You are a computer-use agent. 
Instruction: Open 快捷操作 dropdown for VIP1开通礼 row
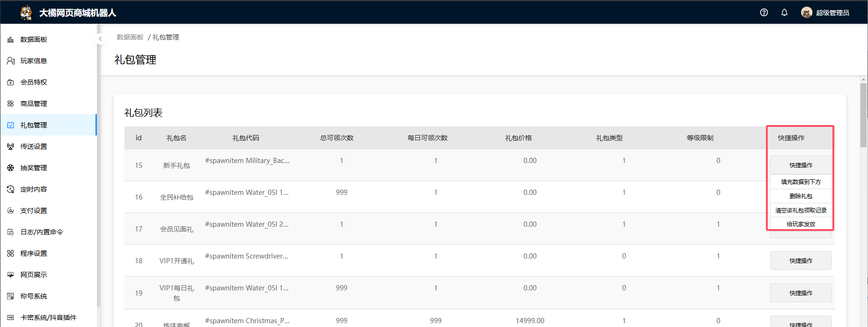click(801, 260)
